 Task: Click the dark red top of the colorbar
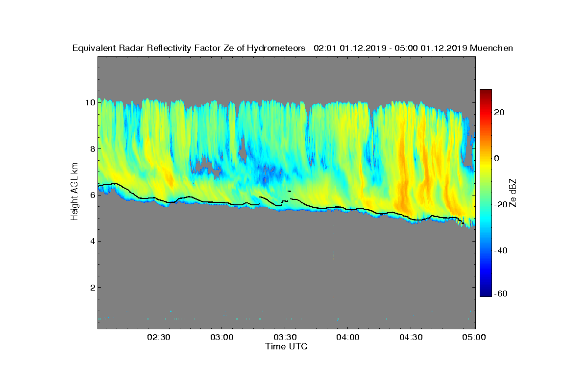point(486,92)
